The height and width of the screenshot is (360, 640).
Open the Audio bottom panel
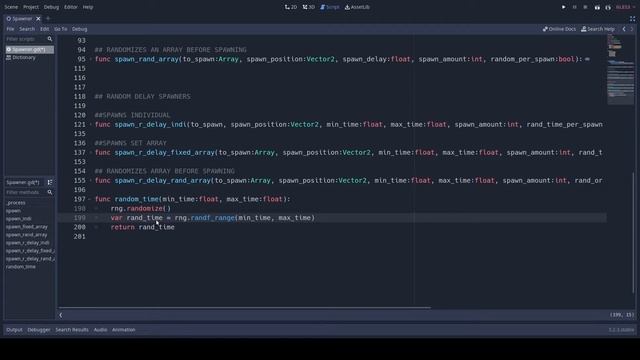(100, 330)
